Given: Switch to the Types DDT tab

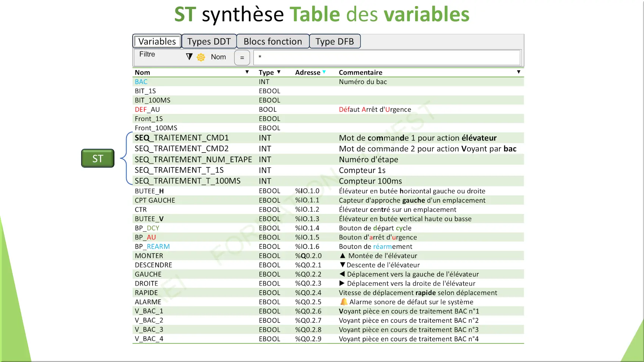Looking at the screenshot, I should point(209,41).
